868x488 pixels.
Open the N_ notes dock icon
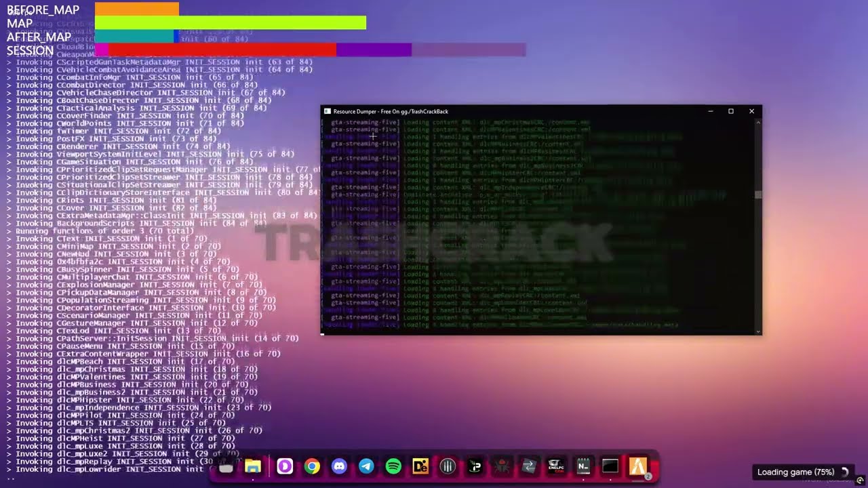583,466
